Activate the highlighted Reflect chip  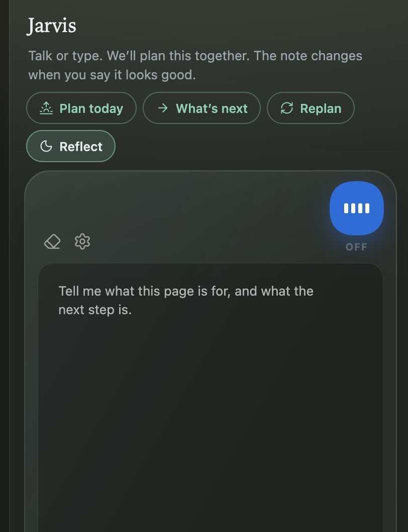[x=71, y=146]
